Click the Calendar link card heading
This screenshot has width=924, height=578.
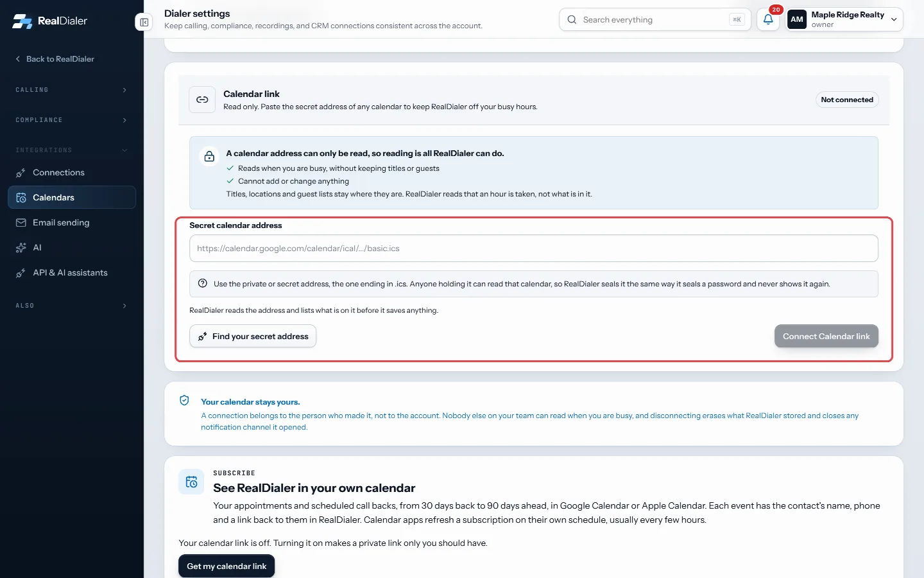coord(252,94)
